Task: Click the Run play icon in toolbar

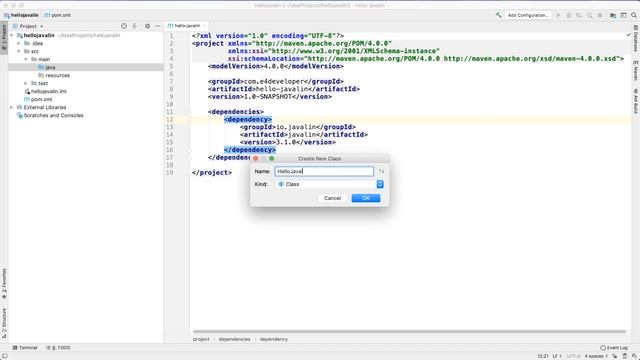Action: pyautogui.click(x=558, y=15)
